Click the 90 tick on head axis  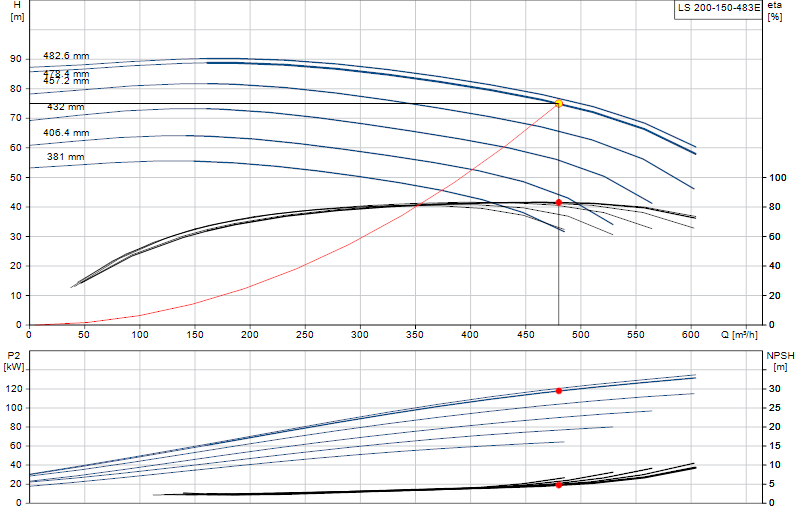click(x=16, y=59)
